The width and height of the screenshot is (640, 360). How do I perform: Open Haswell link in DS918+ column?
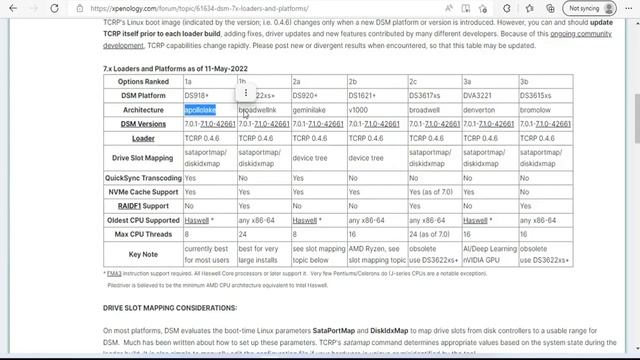click(x=196, y=220)
